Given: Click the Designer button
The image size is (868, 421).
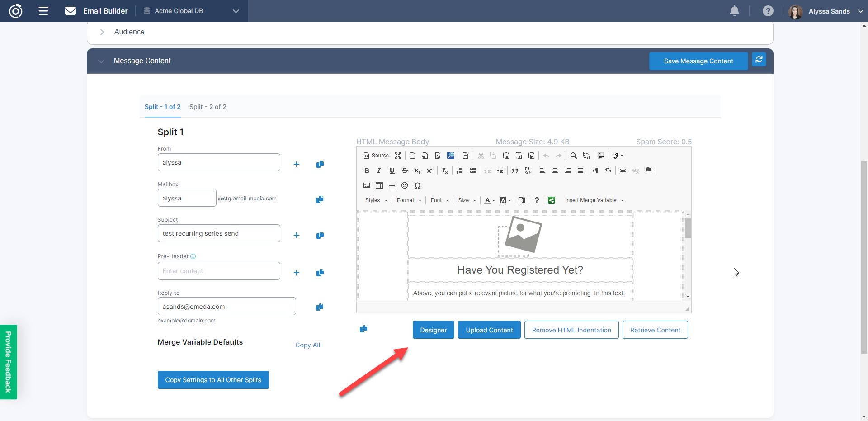Looking at the screenshot, I should 433,330.
